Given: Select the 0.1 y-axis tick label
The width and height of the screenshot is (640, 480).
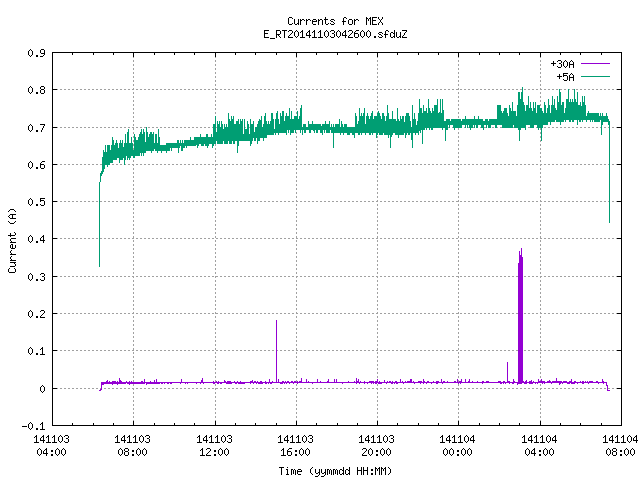Looking at the screenshot, I should coord(36,351).
